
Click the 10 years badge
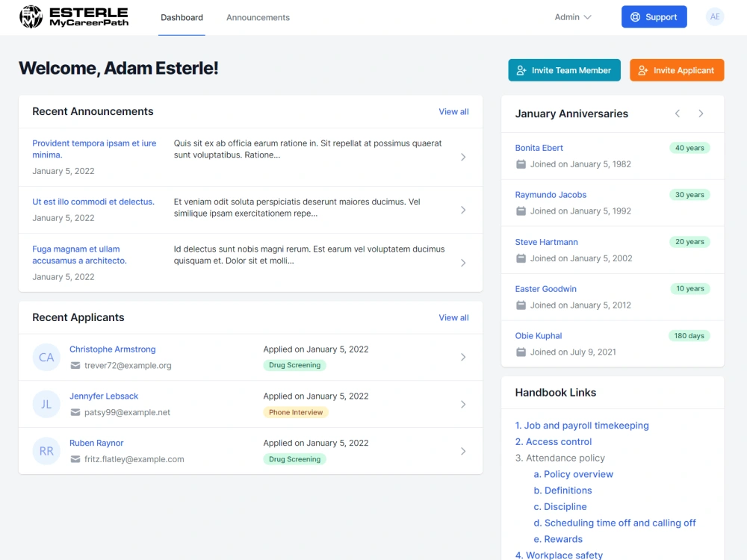pyautogui.click(x=689, y=288)
